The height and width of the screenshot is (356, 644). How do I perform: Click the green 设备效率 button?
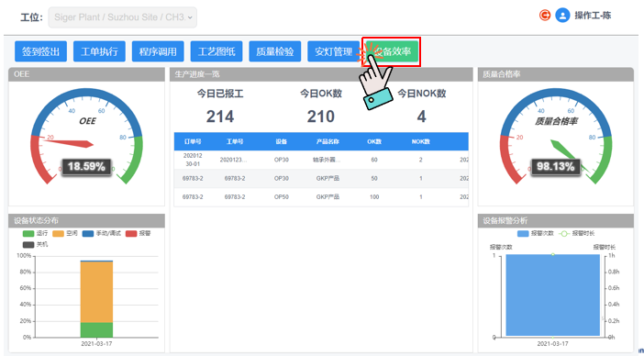coord(392,51)
